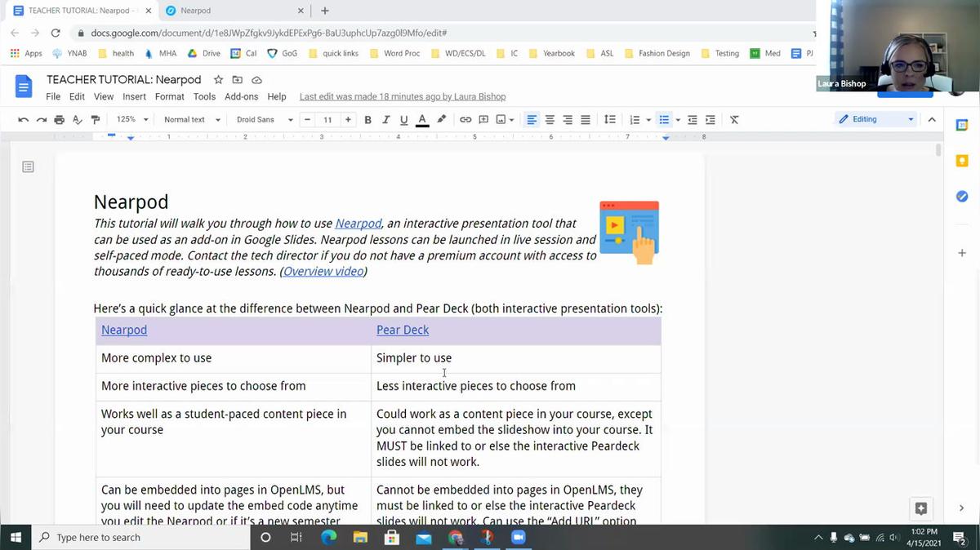This screenshot has width=980, height=550.
Task: Open the Pear Deck table header link
Action: coord(403,330)
